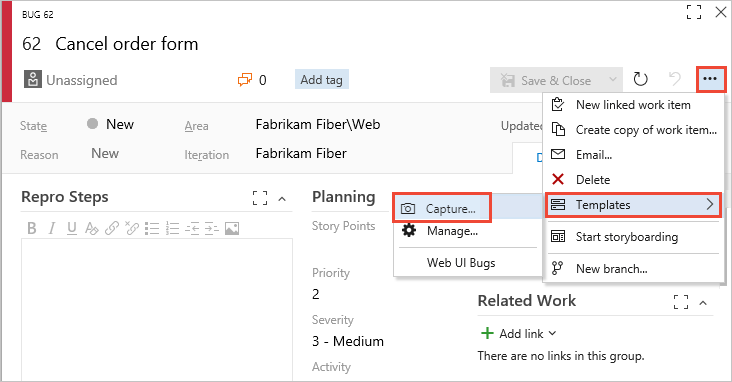Click the increase indent icon
The height and width of the screenshot is (382, 732).
click(x=211, y=228)
